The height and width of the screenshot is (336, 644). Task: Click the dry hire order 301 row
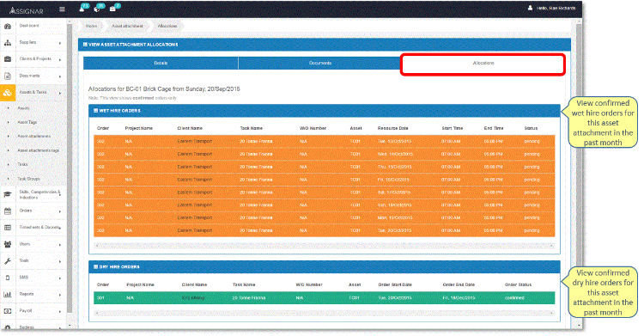coord(324,297)
